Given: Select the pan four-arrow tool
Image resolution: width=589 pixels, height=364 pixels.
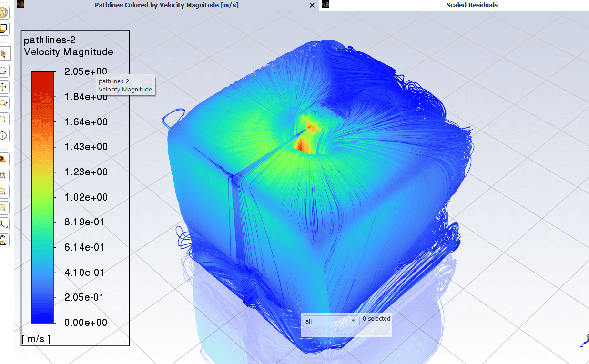Looking at the screenshot, I should click(x=3, y=87).
